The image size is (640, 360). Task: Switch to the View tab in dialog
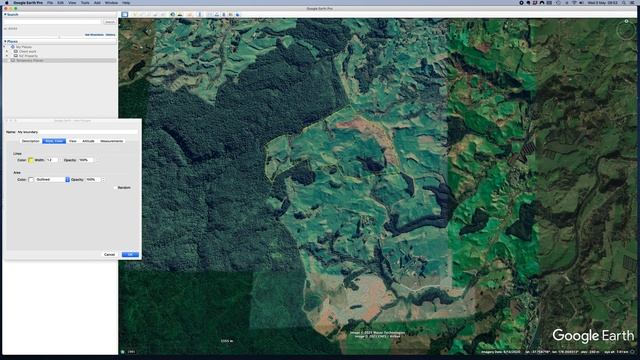[73, 141]
